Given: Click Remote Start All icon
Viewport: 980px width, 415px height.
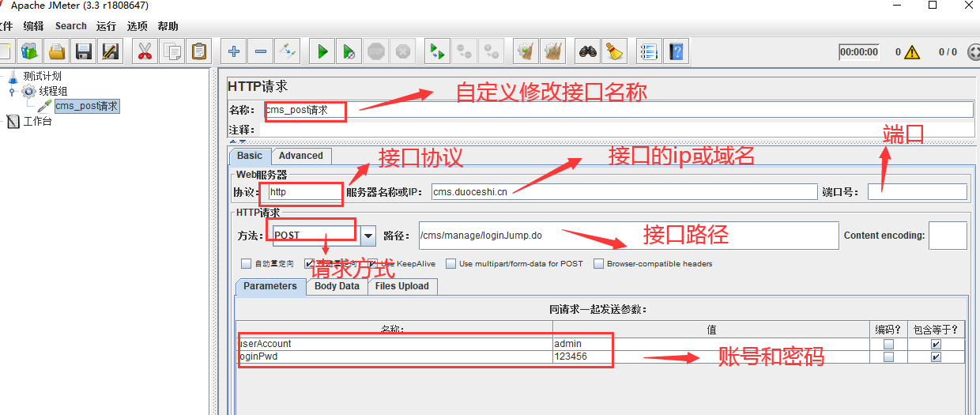Looking at the screenshot, I should pos(437,52).
